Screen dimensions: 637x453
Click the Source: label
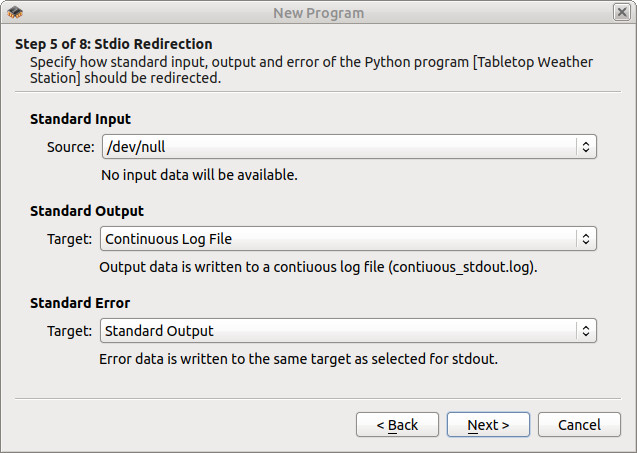pyautogui.click(x=71, y=147)
